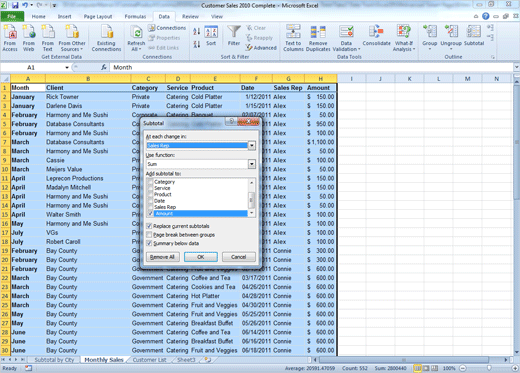520x373 pixels.
Task: Open Refresh All dropdown
Action: 136,38
